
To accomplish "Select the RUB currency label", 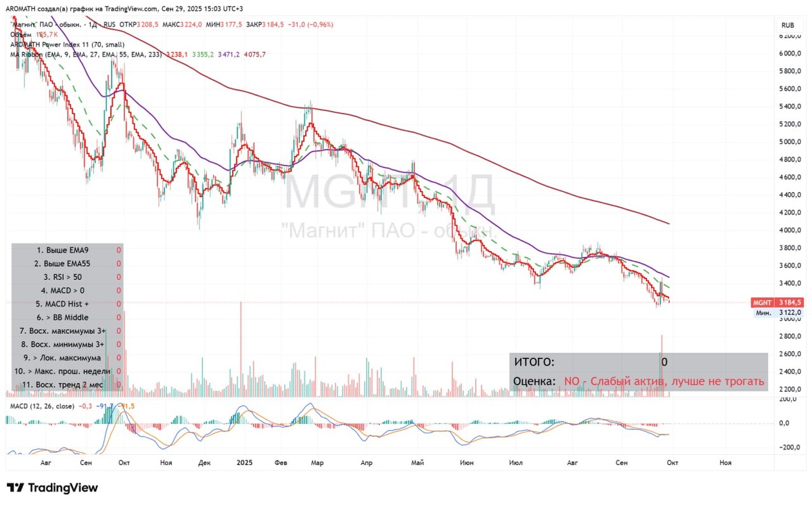I will click(788, 25).
